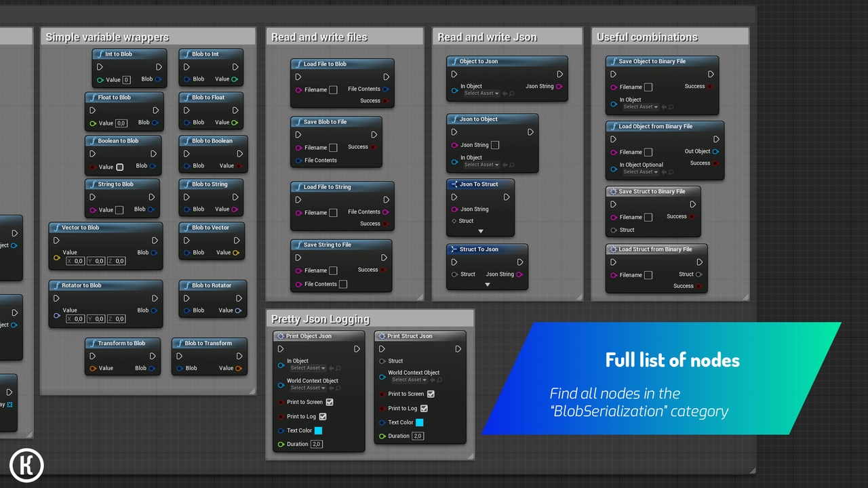Click Out Object pin on Load Object from Binary File
Image resolution: width=868 pixels, height=488 pixels.
click(x=716, y=152)
